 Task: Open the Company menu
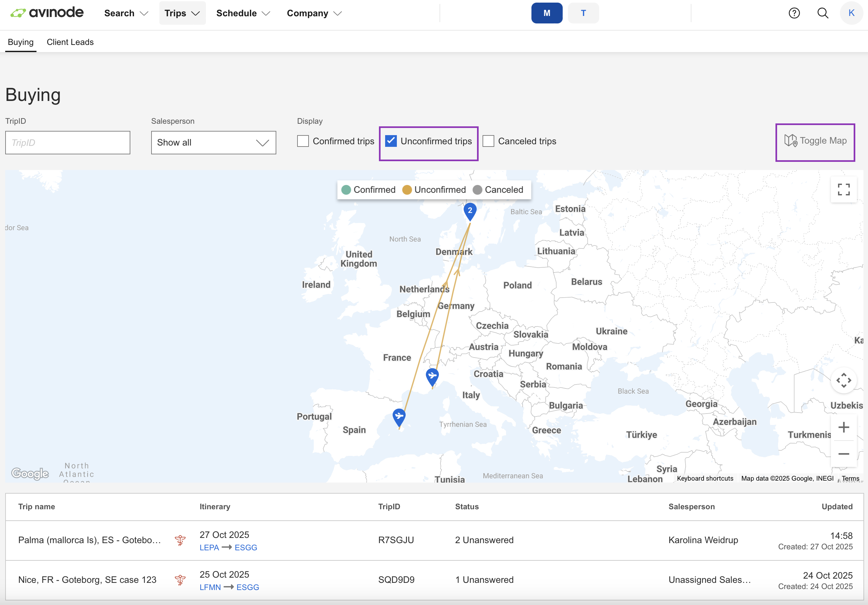click(314, 13)
